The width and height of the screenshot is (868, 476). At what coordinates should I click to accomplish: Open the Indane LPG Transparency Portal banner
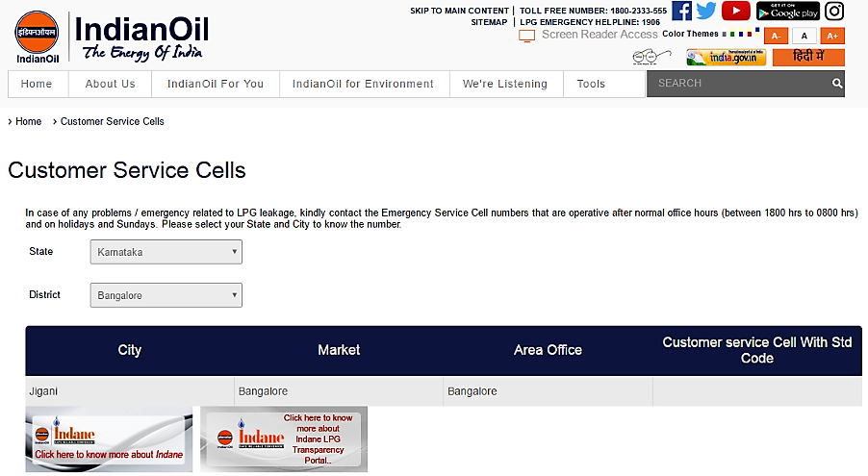click(x=284, y=438)
